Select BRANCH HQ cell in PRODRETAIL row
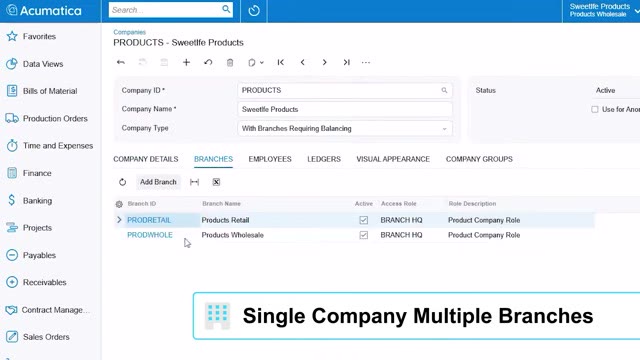Viewport: 640px width, 360px height. click(401, 220)
